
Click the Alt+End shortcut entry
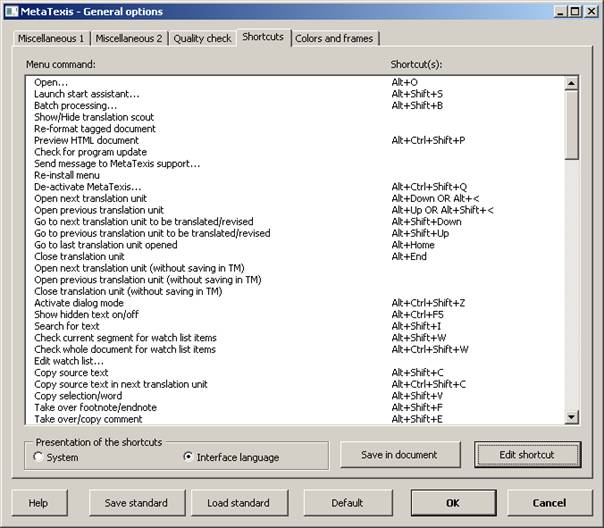coord(409,256)
